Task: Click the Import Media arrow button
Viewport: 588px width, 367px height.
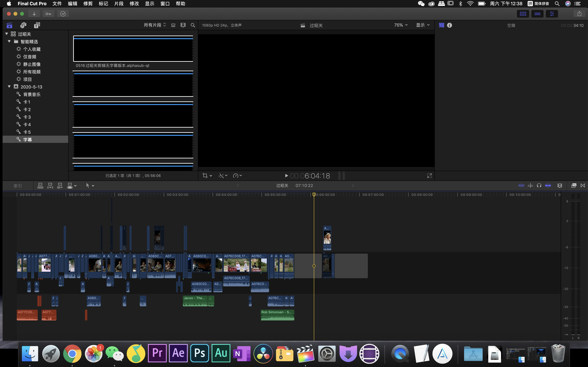Action: (34, 14)
